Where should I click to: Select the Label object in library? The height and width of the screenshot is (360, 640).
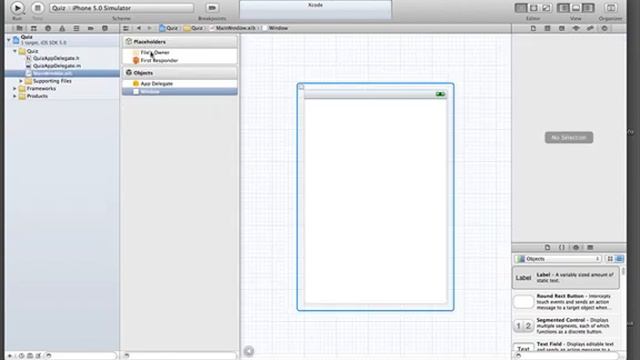tap(566, 278)
